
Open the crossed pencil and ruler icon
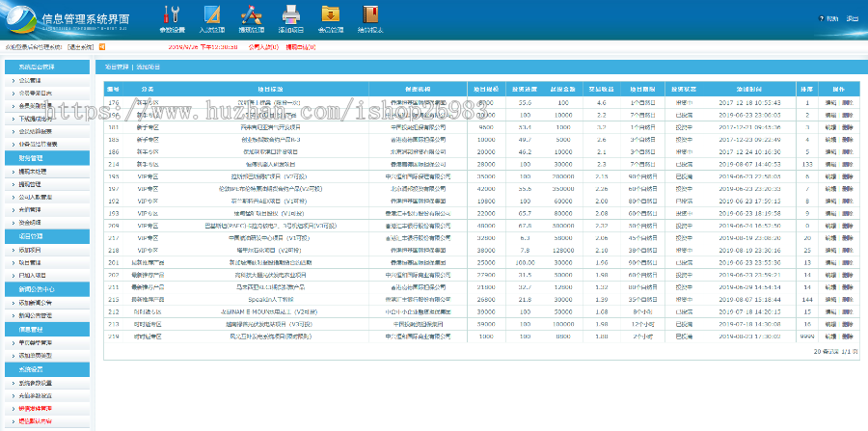(x=251, y=14)
